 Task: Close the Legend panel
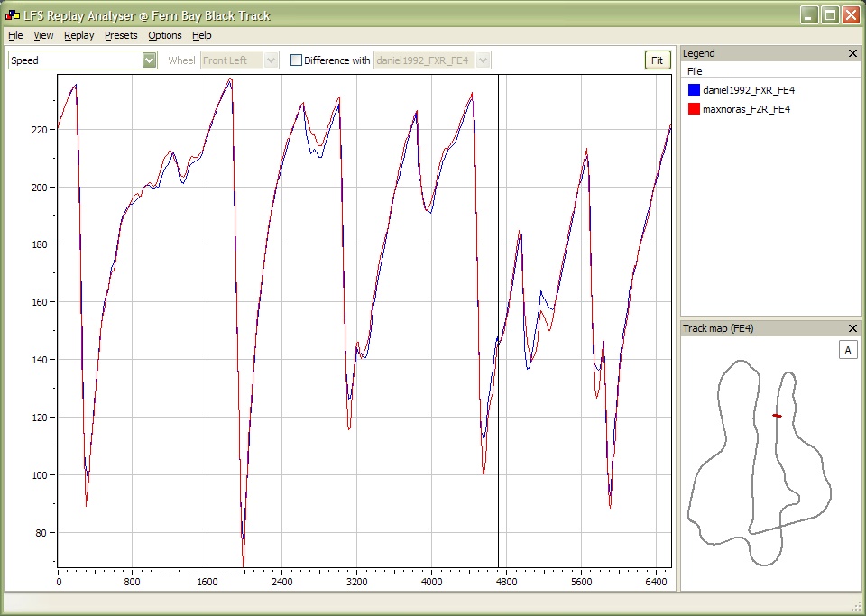(852, 53)
